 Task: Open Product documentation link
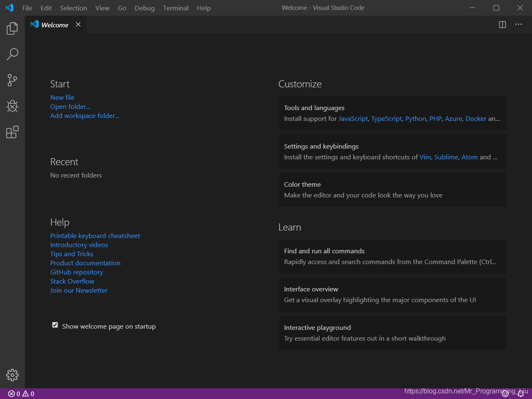point(85,263)
